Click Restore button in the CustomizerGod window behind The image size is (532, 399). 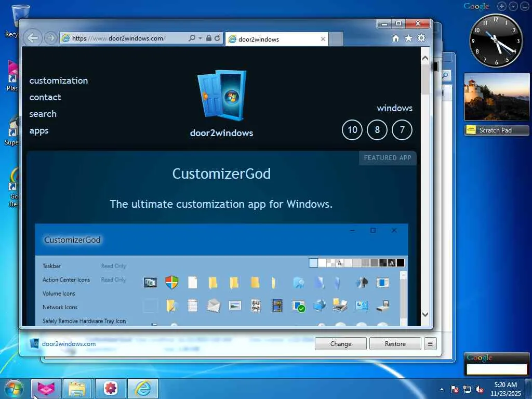pyautogui.click(x=395, y=344)
